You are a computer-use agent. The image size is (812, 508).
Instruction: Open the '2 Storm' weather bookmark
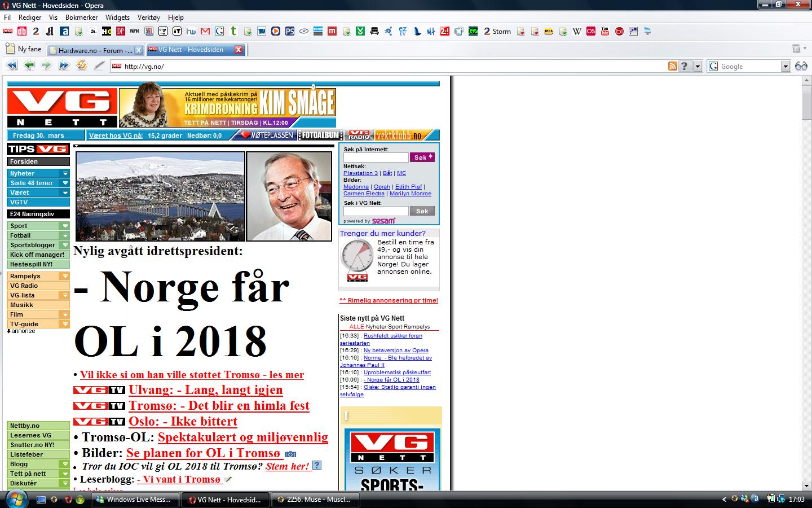497,31
